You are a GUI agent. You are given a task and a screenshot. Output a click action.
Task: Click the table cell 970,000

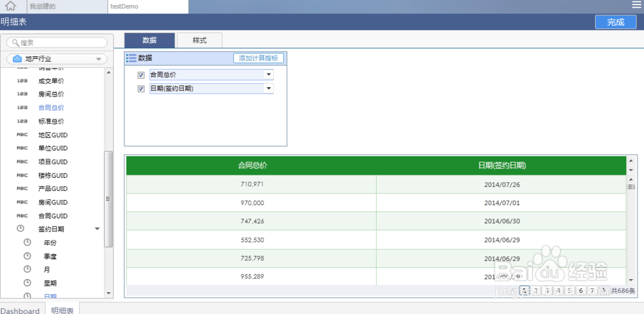(251, 202)
